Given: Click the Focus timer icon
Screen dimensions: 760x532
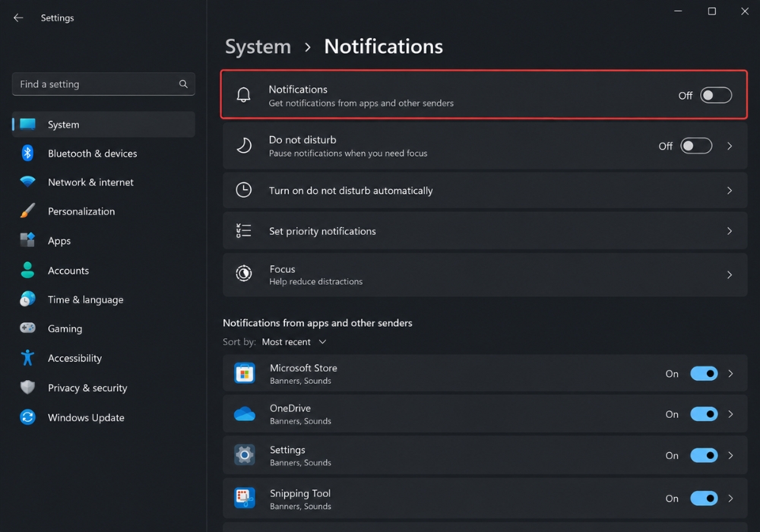Looking at the screenshot, I should tap(244, 274).
